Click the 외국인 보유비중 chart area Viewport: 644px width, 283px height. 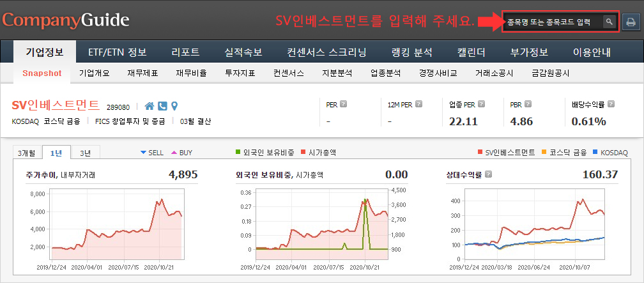coord(321,224)
